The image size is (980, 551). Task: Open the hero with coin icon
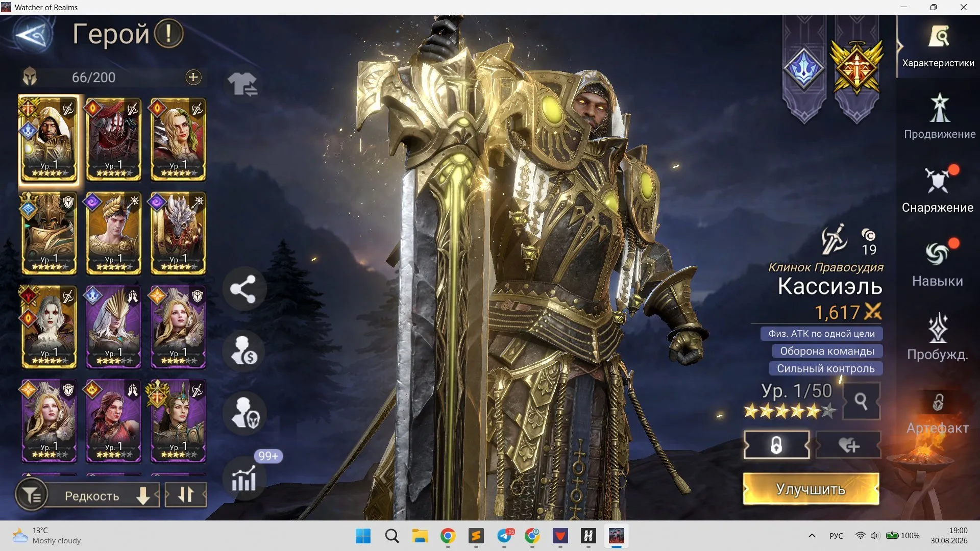click(x=244, y=351)
